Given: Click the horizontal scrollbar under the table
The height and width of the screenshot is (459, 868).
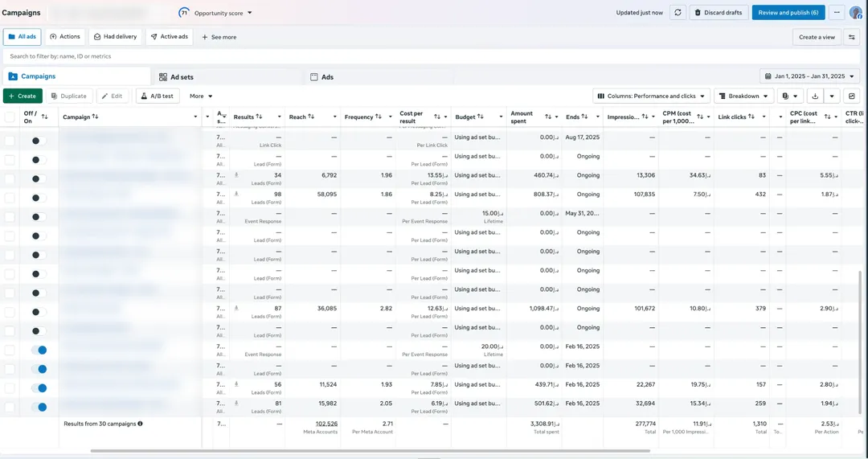Looking at the screenshot, I should [x=371, y=451].
